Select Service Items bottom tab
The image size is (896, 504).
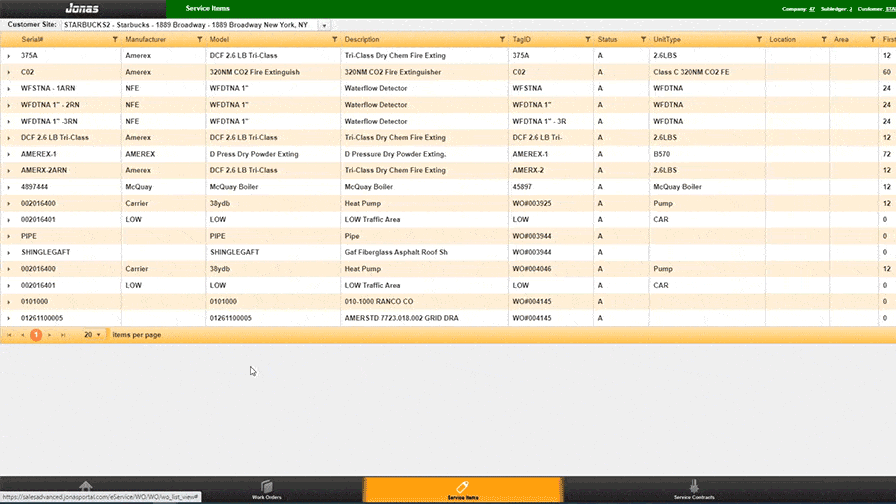click(x=463, y=490)
